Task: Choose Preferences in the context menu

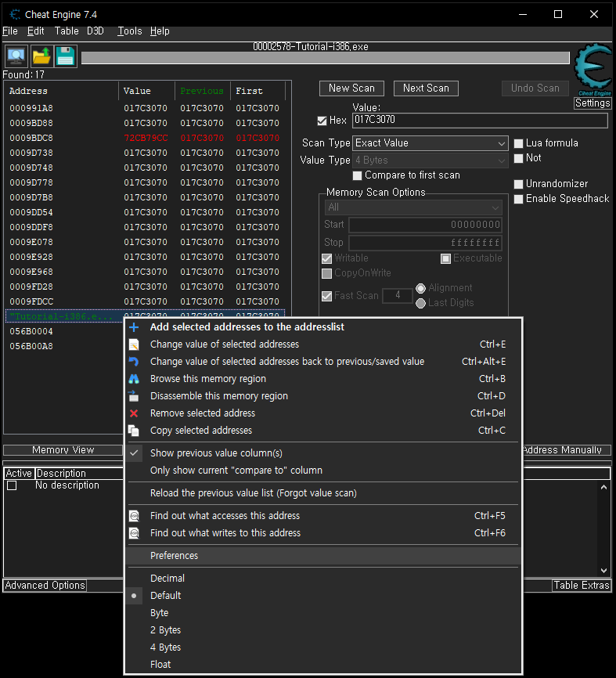Action: pos(323,556)
